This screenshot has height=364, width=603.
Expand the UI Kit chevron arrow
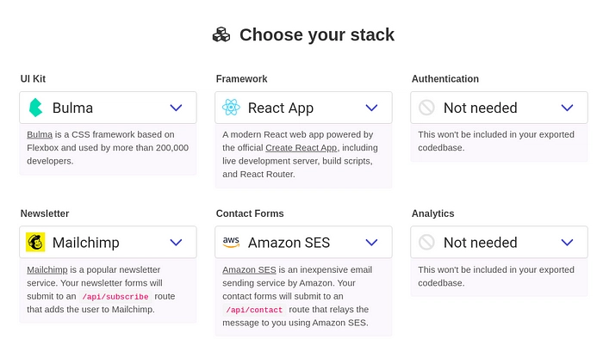coord(176,108)
